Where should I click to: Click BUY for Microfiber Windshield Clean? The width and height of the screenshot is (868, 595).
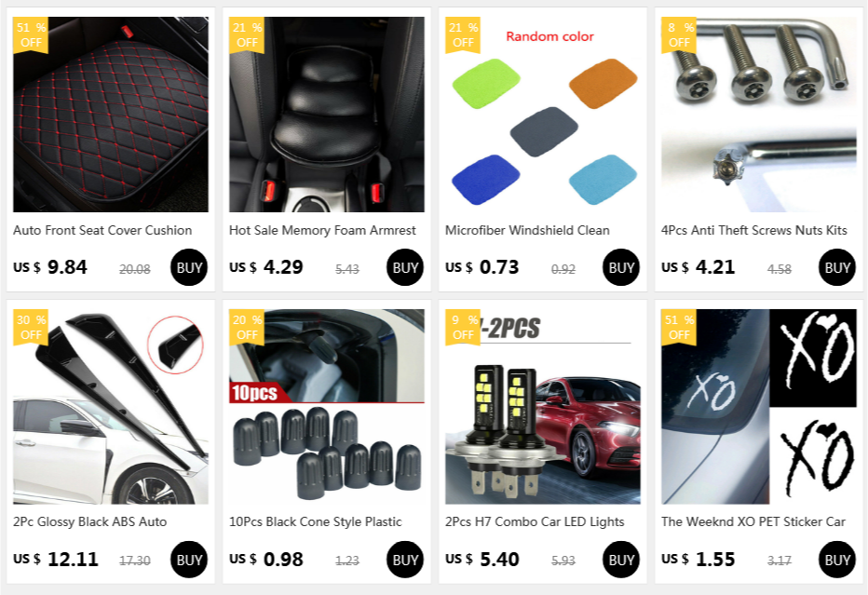620,267
